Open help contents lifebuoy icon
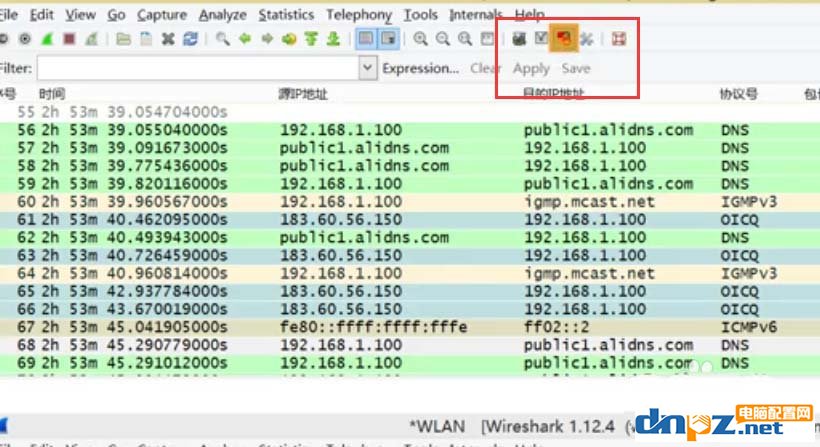 619,39
